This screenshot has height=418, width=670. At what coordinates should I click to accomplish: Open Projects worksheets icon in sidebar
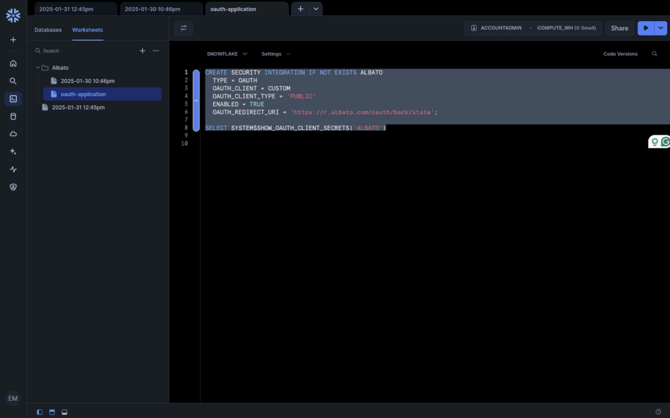pyautogui.click(x=13, y=99)
